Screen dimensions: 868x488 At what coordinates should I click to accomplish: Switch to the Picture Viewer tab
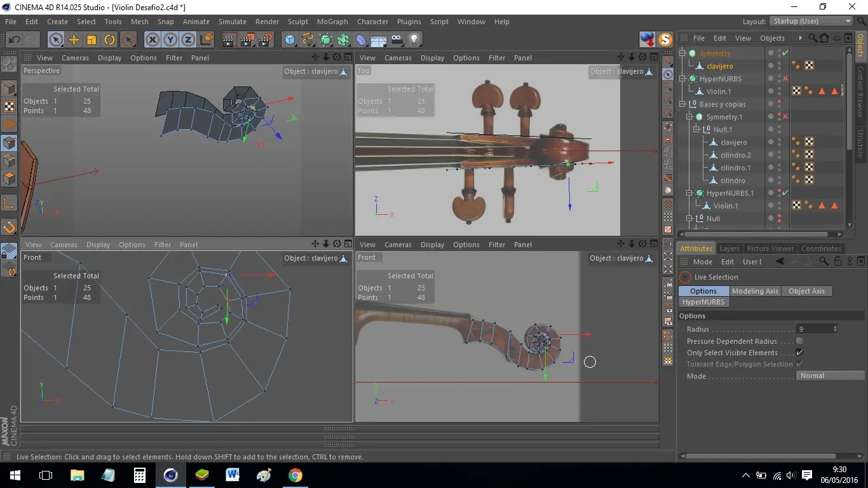[x=770, y=248]
